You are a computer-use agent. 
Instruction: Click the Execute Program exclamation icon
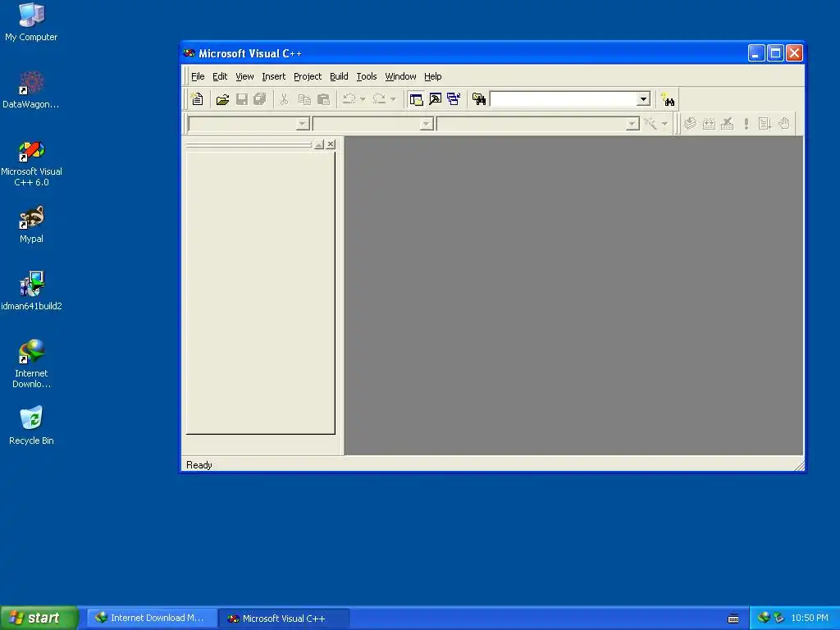coord(746,124)
